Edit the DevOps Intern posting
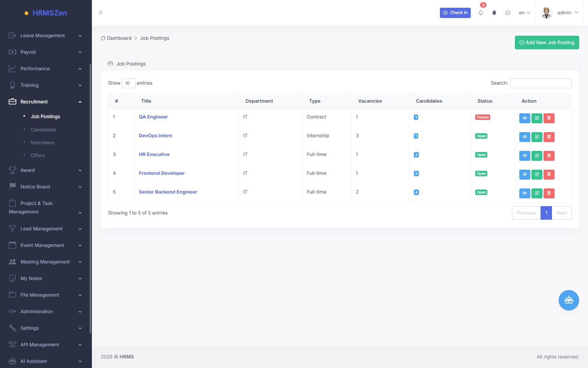This screenshot has height=368, width=588. coord(537,137)
